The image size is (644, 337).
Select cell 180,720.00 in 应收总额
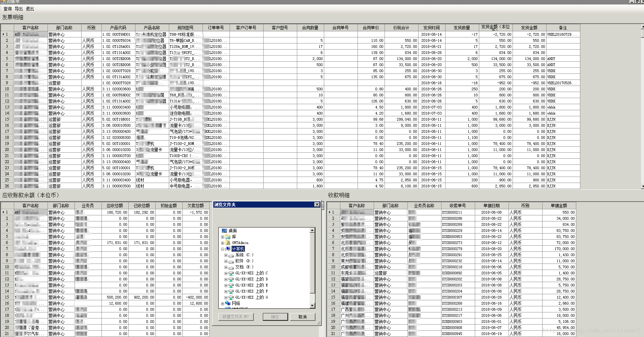[x=115, y=212]
